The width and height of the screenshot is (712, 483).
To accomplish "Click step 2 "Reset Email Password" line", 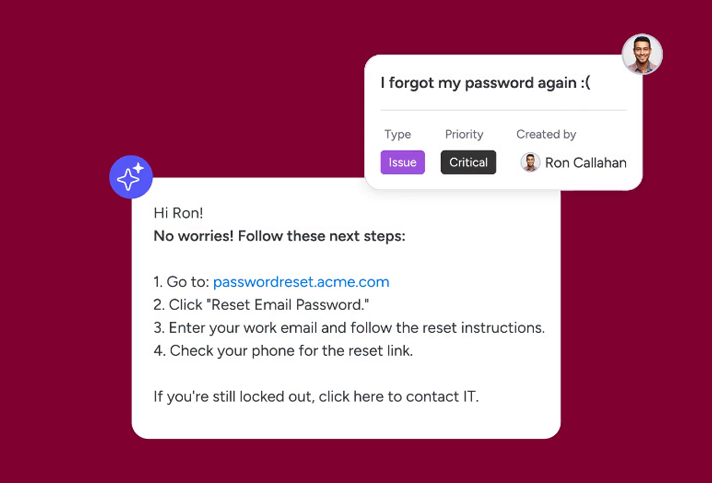I will pos(261,304).
